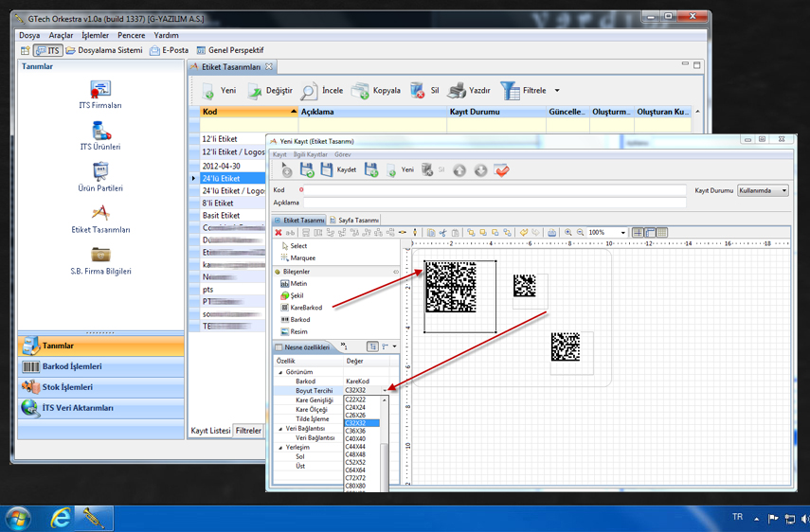The height and width of the screenshot is (532, 810).
Task: Click the Filtrele funnel button
Action: pos(523,90)
